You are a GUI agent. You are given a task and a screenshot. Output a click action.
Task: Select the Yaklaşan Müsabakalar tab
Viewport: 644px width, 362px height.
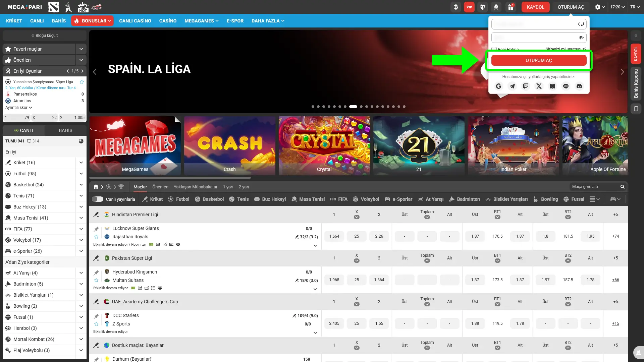point(196,187)
